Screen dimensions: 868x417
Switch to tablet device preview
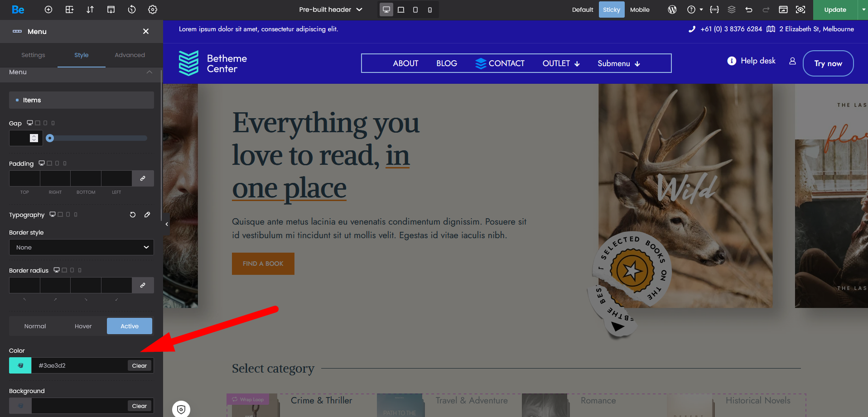pos(415,10)
